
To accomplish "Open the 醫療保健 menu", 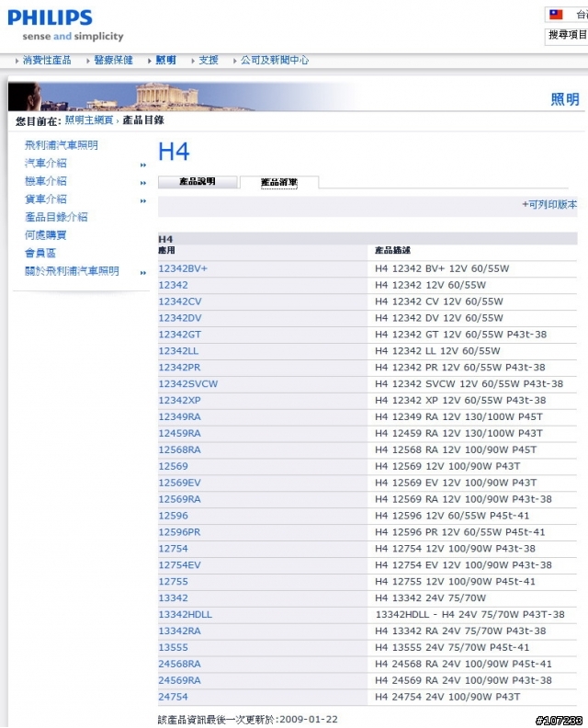I will pyautogui.click(x=113, y=61).
